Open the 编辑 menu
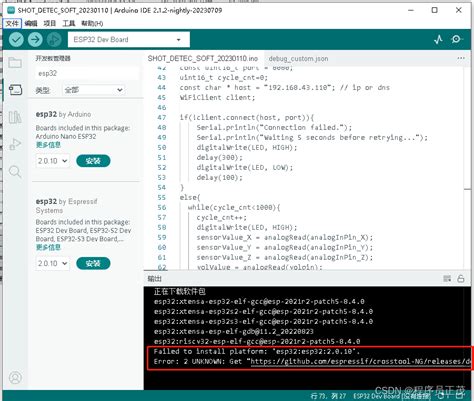 pyautogui.click(x=31, y=23)
